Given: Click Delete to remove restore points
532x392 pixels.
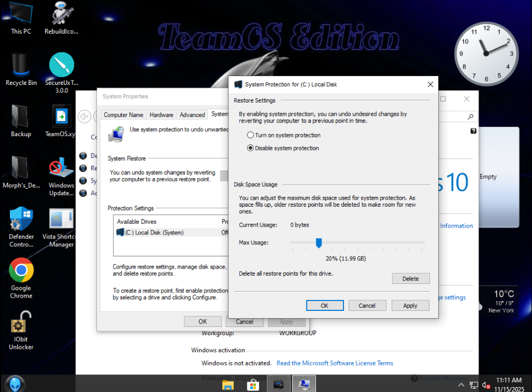Looking at the screenshot, I should tap(410, 278).
